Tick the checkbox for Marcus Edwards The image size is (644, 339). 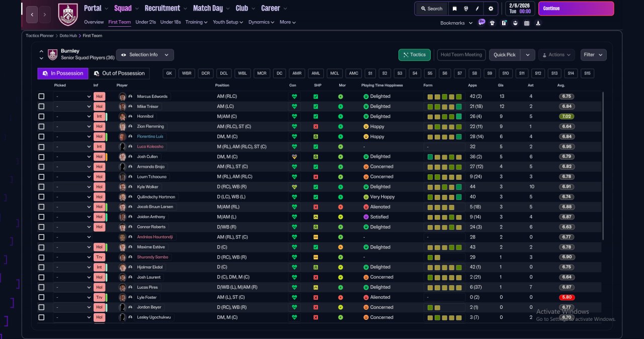[41, 96]
